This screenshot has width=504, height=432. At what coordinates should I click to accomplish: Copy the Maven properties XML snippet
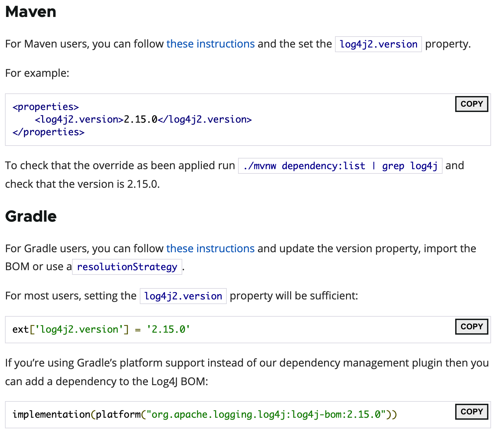(x=471, y=104)
